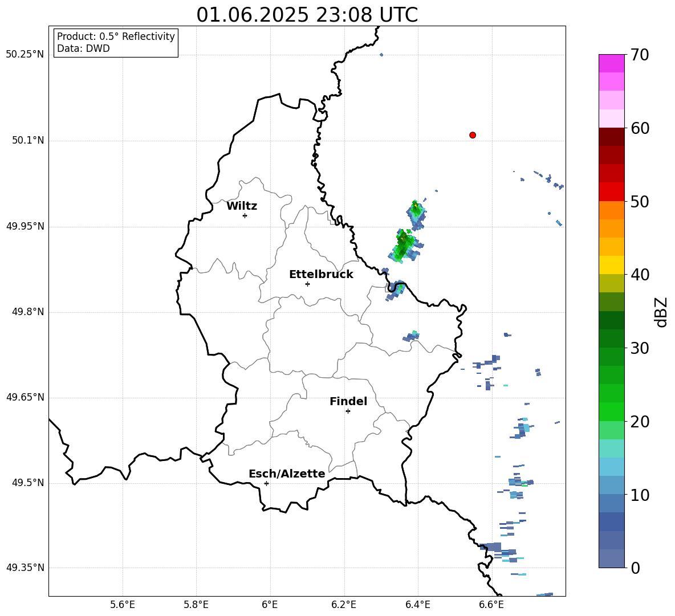Click the 6.6°E longitude tick label
The image size is (675, 616).
[491, 605]
